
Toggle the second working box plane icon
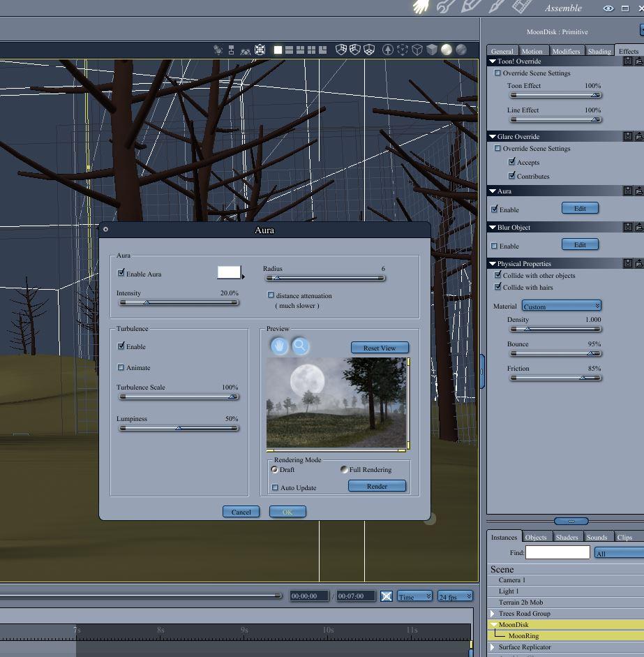pyautogui.click(x=355, y=50)
